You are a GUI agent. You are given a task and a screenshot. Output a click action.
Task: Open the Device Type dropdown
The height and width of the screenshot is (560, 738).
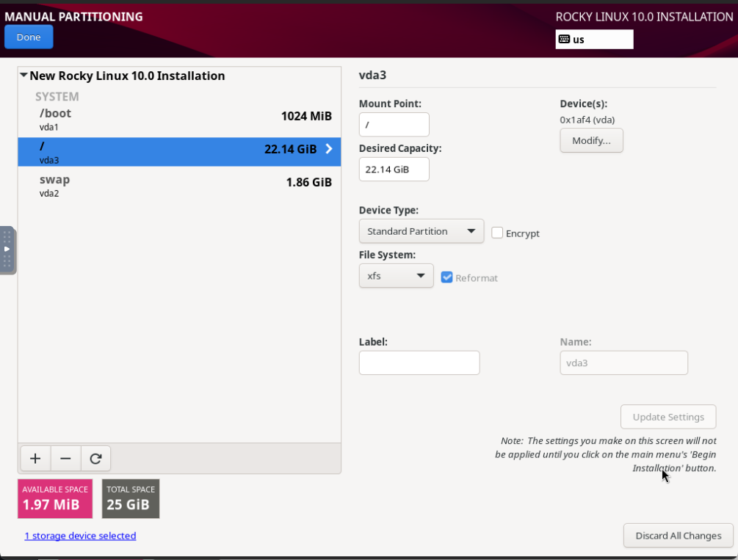coord(422,231)
